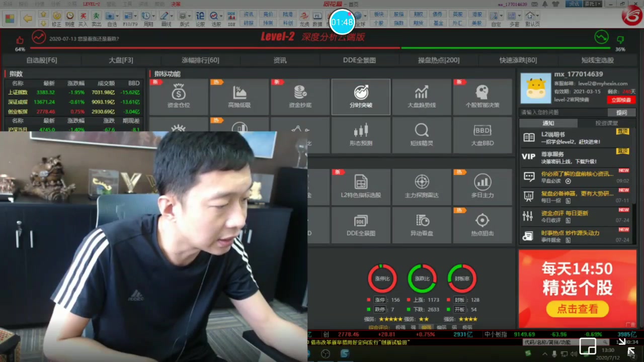Switch to the 操盘热点[200] tab
The width and height of the screenshot is (644, 362).
(439, 60)
